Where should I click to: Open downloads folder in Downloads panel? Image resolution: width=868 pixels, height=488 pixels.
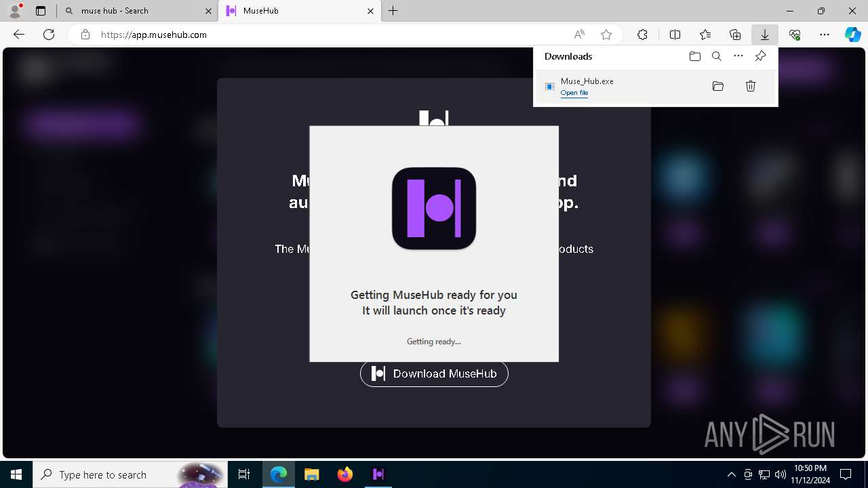(694, 56)
